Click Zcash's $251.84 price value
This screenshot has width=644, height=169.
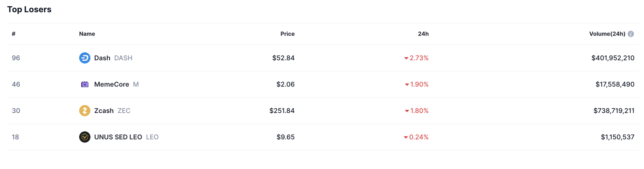point(282,111)
